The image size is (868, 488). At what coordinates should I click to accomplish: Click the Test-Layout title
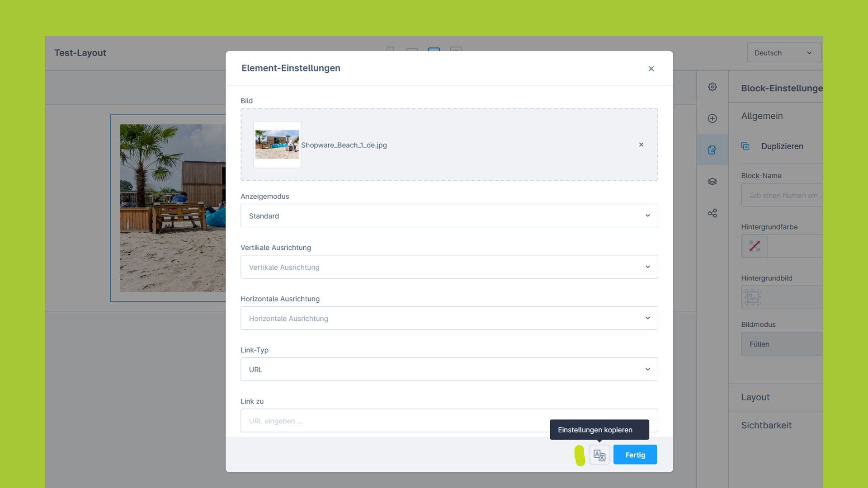point(80,53)
